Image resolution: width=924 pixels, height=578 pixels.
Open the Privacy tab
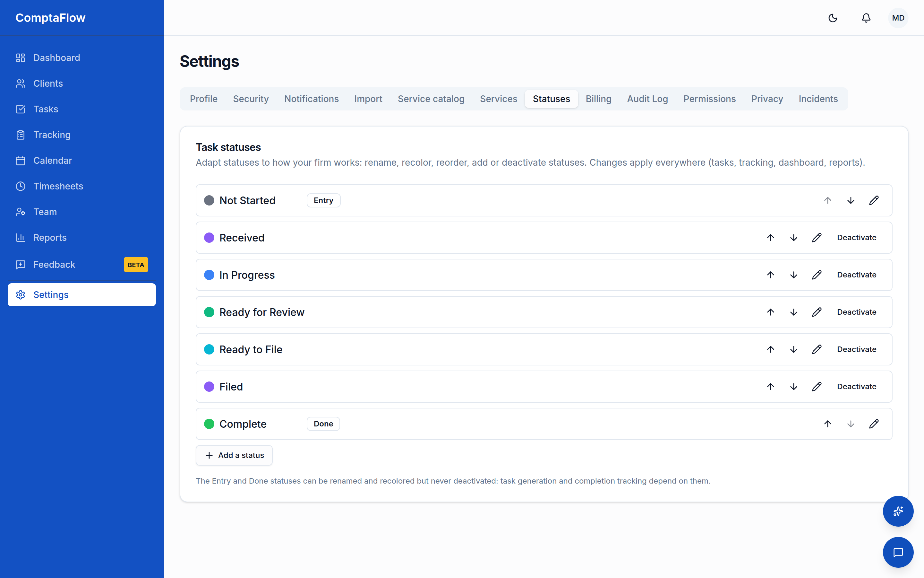coord(767,99)
